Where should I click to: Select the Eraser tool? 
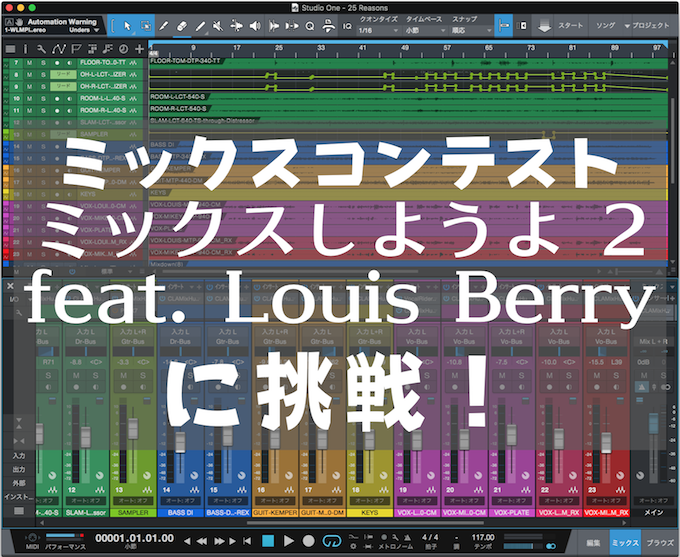coord(182,26)
